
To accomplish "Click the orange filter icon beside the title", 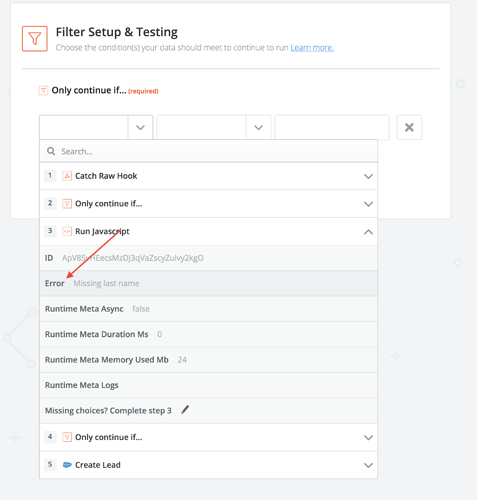I will 35,39.
